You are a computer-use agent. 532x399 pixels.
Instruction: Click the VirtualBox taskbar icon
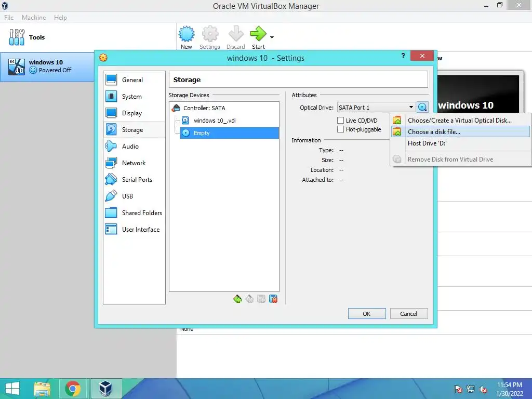click(105, 389)
